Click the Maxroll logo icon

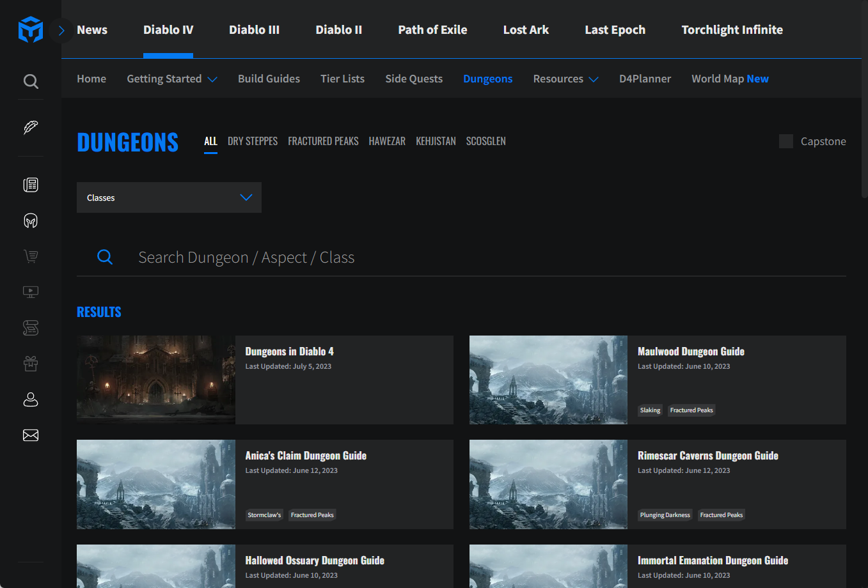[31, 30]
